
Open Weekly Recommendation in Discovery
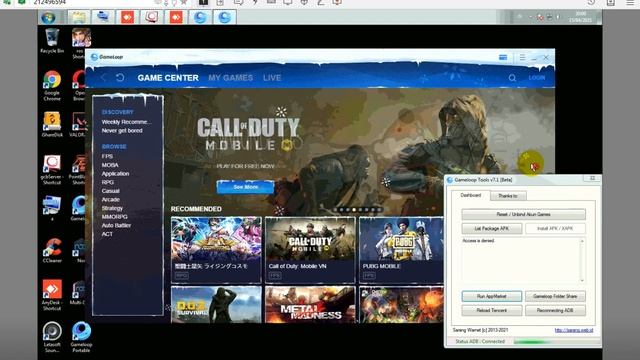(126, 122)
